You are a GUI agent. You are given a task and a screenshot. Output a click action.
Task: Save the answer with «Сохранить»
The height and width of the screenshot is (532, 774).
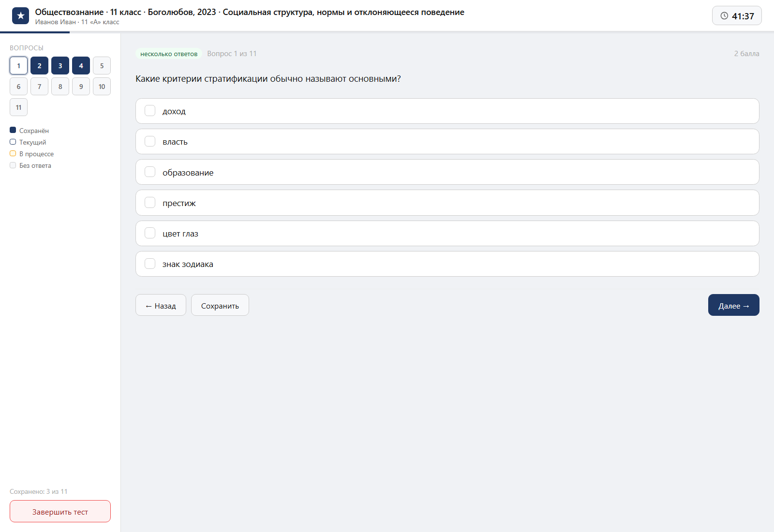220,305
